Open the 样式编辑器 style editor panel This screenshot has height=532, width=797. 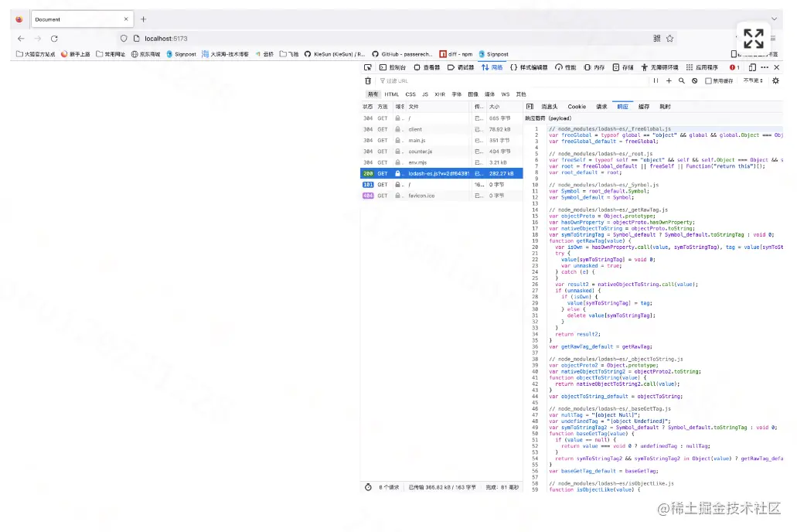point(529,67)
